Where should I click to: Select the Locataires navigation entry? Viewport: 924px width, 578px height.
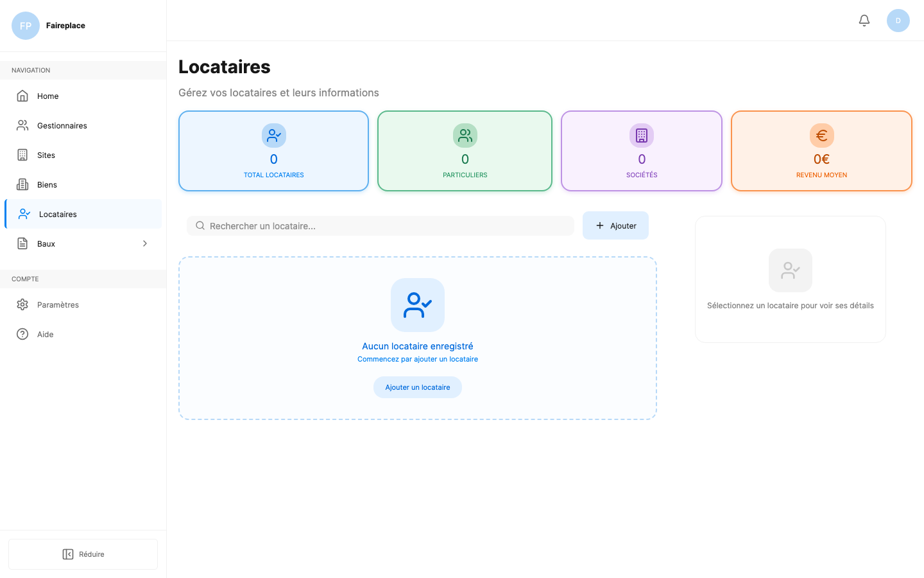click(x=57, y=214)
